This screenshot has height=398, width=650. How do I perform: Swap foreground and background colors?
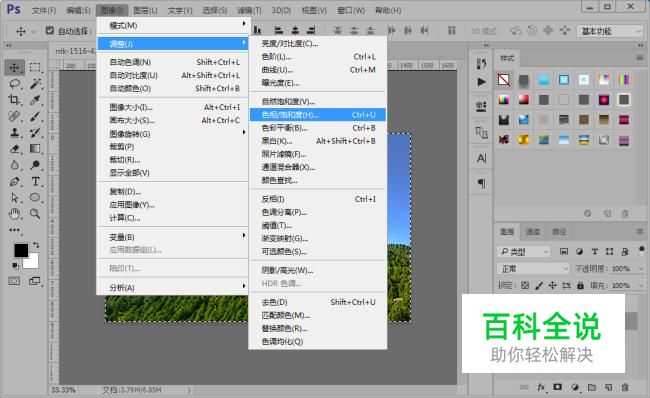pos(36,245)
